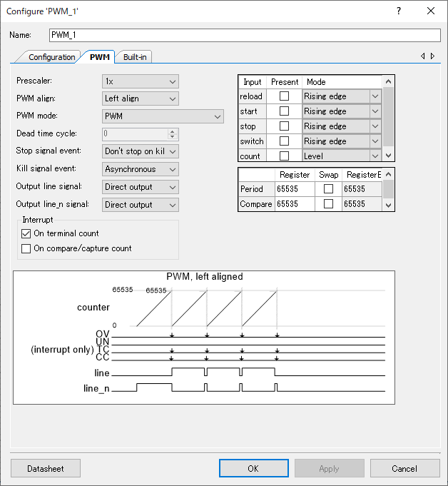The width and height of the screenshot is (448, 486).
Task: Click the PWM left aligned waveform diagram
Action: (x=204, y=338)
